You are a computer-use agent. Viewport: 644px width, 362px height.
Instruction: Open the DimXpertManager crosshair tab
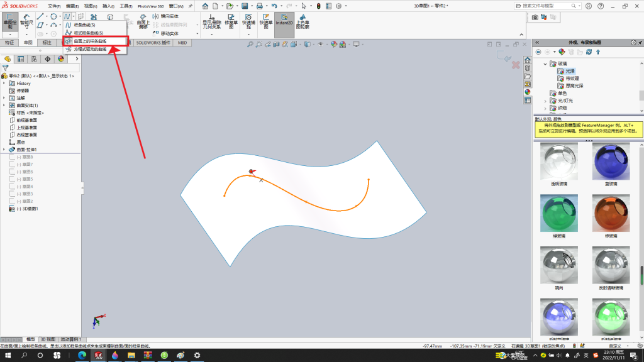tap(48, 59)
